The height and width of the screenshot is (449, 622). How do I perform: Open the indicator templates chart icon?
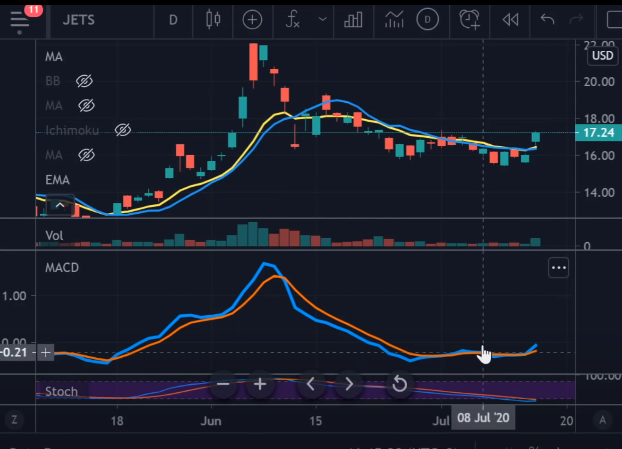coord(394,19)
